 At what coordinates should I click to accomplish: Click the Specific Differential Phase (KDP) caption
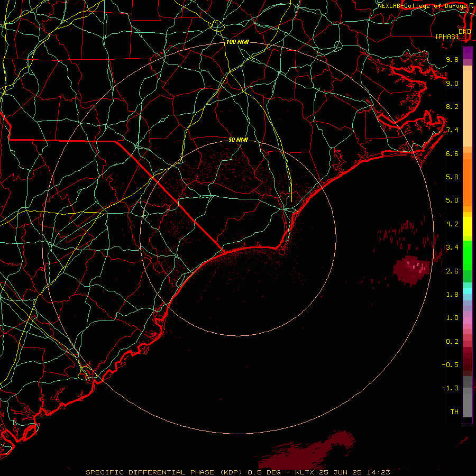click(163, 472)
